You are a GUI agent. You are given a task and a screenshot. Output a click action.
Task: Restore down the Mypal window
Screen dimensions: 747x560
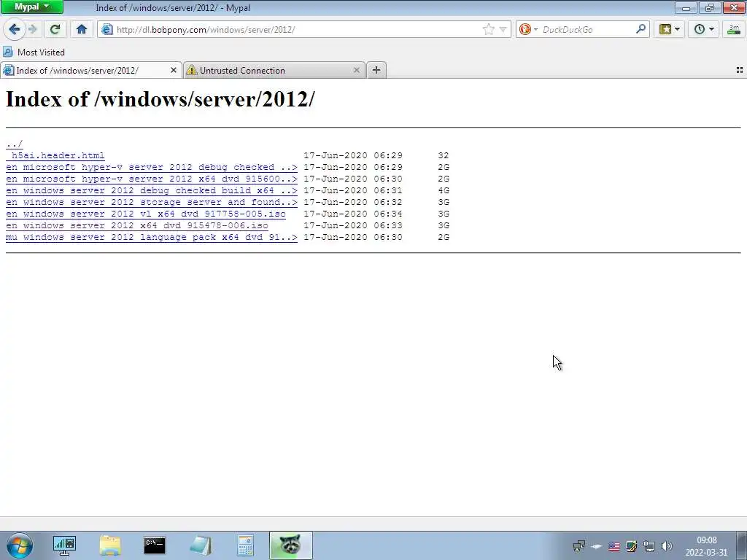710,7
